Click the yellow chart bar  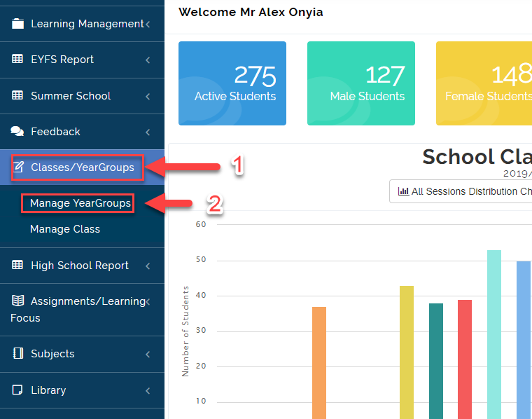(407, 352)
